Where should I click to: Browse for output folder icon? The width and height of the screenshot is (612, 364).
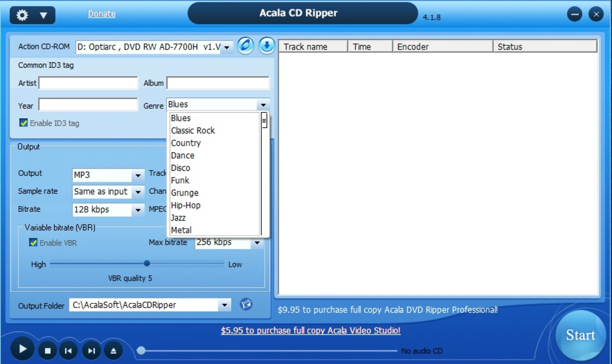pos(246,304)
